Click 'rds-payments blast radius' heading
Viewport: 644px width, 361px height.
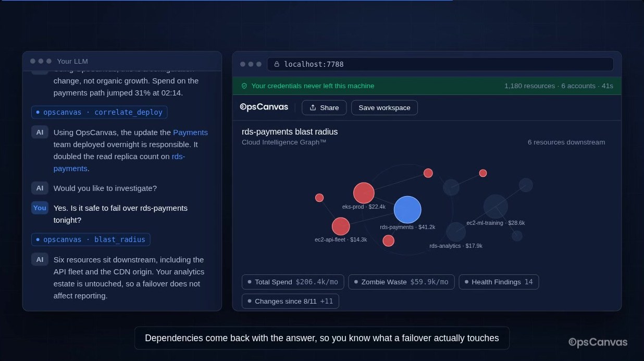(290, 131)
